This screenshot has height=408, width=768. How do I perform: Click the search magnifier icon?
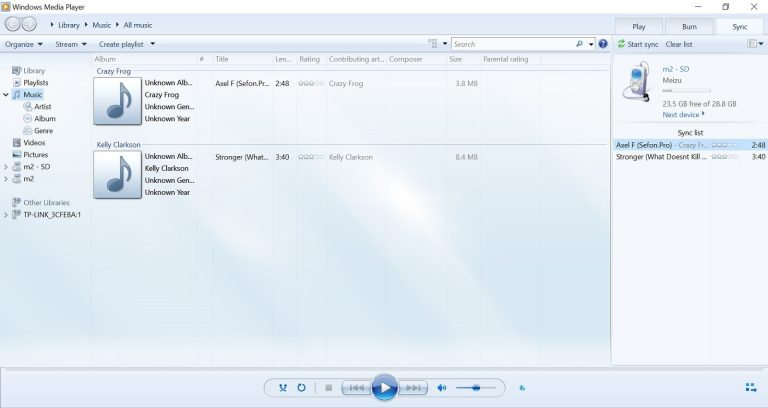coord(578,44)
